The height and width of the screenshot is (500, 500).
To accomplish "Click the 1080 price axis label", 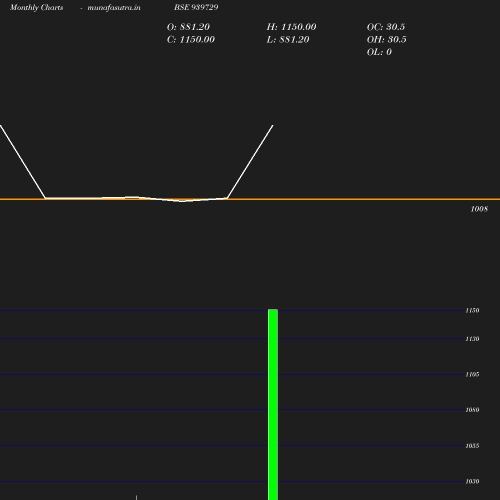I will [x=472, y=410].
